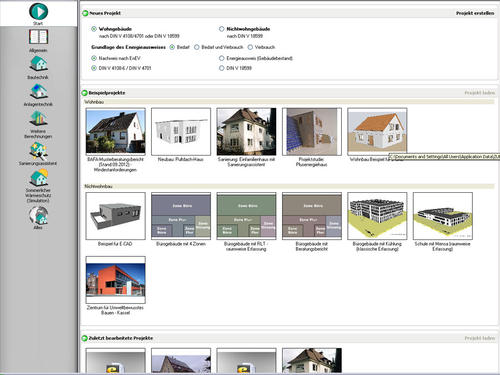
Task: Open third recently edited project thumbnail
Action: (x=246, y=361)
